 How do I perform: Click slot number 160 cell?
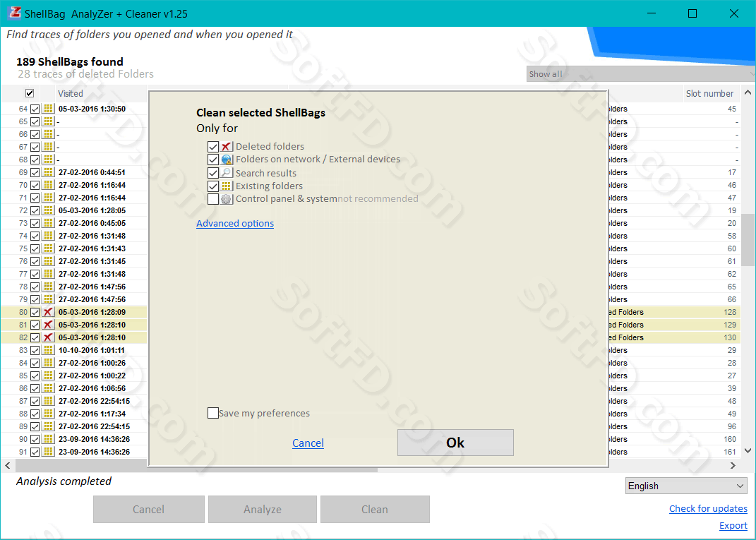pyautogui.click(x=730, y=439)
